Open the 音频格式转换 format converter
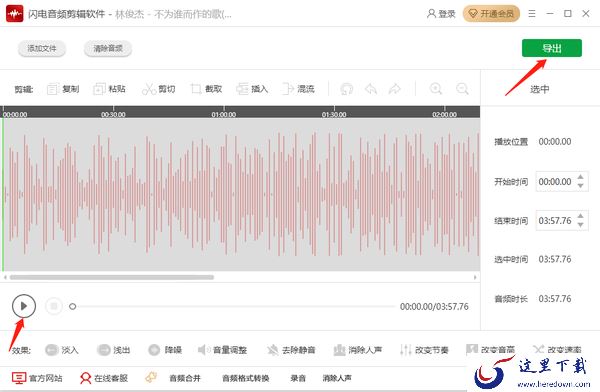Image resolution: width=600 pixels, height=392 pixels. pos(245,378)
